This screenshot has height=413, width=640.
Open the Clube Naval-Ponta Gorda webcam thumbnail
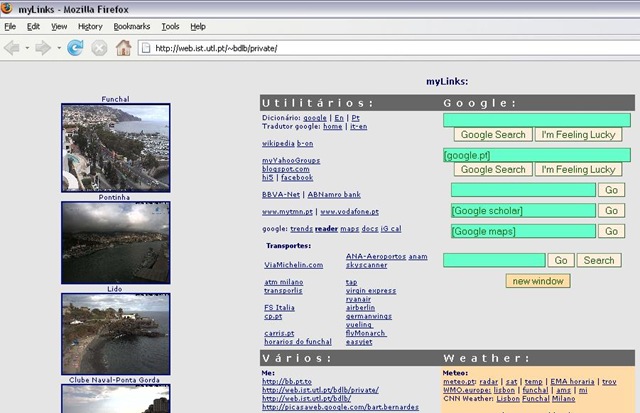(x=116, y=398)
